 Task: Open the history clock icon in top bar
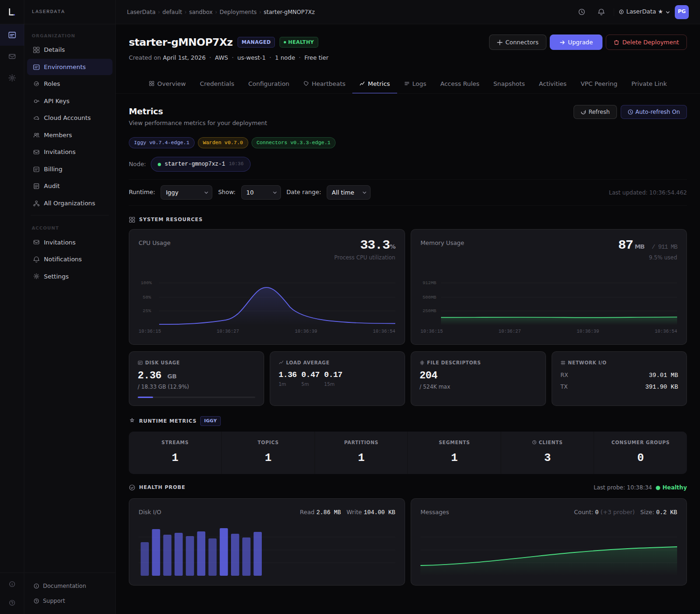[x=581, y=12]
